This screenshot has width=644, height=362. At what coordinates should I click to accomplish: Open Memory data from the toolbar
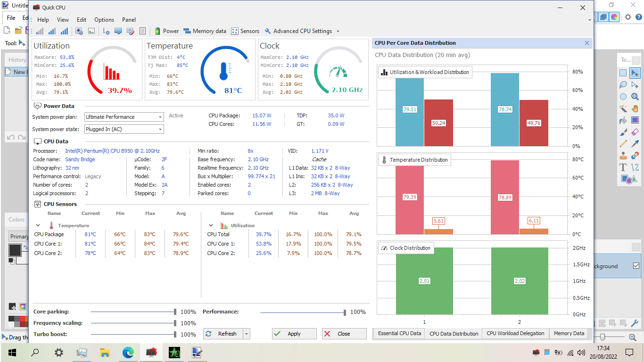click(x=205, y=31)
